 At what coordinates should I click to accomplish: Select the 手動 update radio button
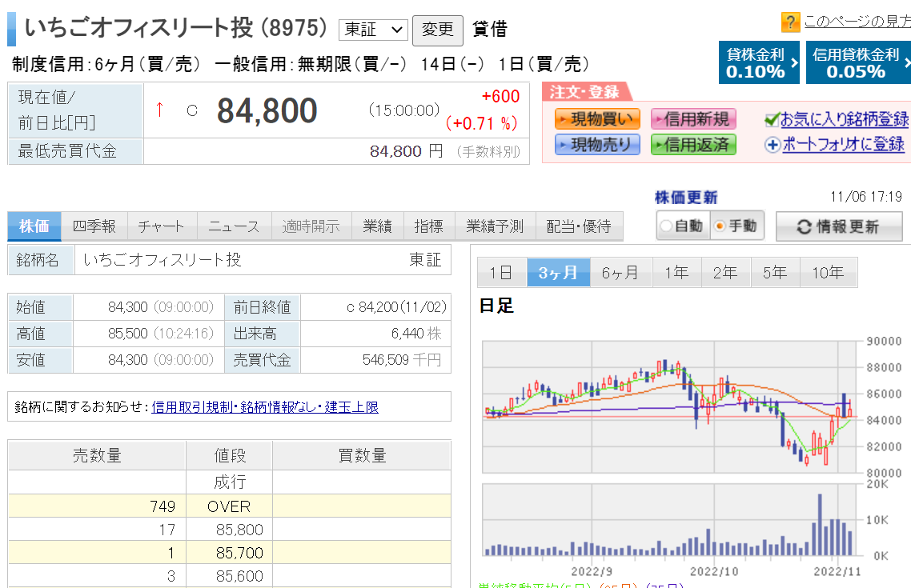coord(720,226)
